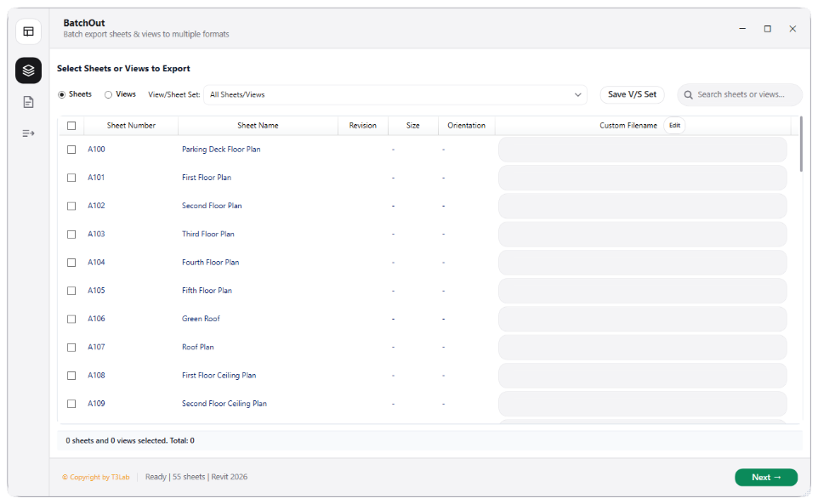Click custom filename field for A106
The width and height of the screenshot is (818, 504).
pyautogui.click(x=642, y=319)
